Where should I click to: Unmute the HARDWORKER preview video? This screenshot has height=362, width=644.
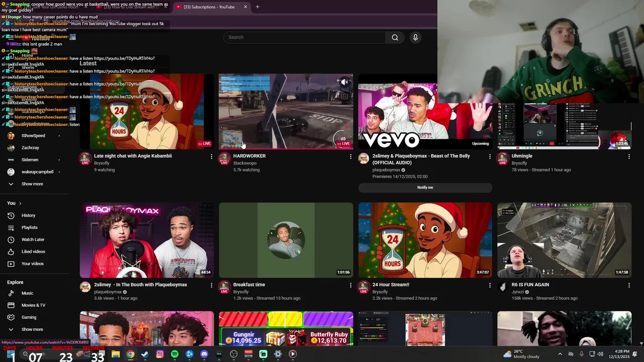(x=345, y=82)
